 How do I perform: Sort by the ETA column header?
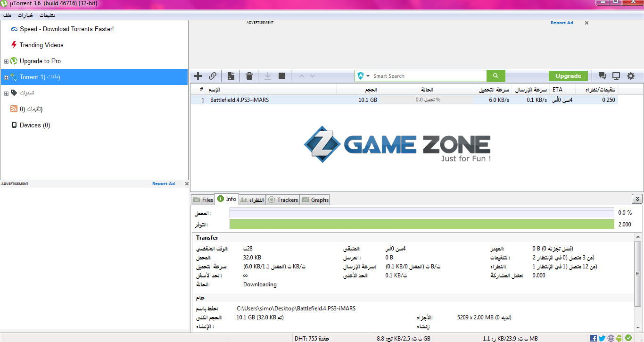coord(562,90)
